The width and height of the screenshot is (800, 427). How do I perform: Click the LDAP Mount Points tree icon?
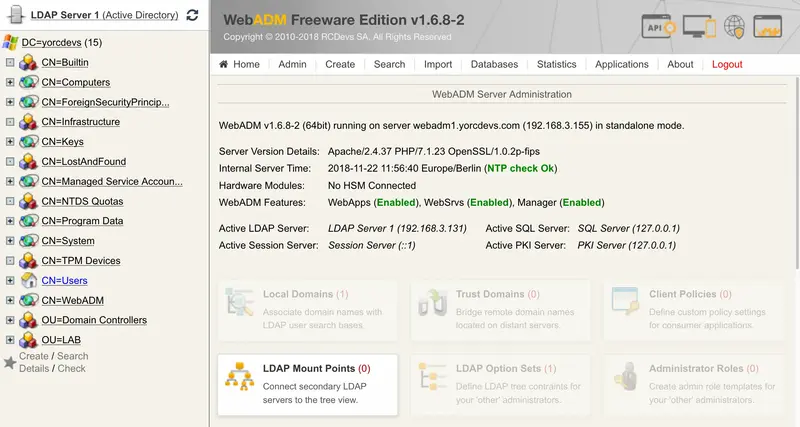click(x=239, y=377)
